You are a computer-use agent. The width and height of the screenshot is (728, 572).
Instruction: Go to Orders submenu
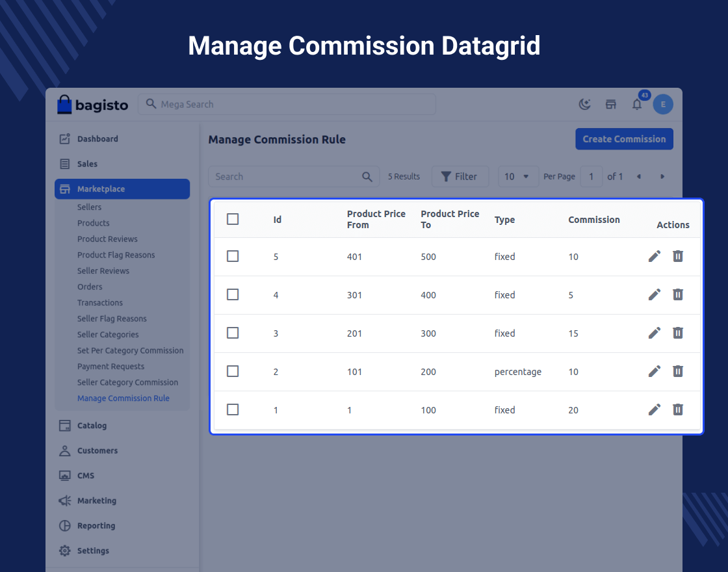pyautogui.click(x=90, y=287)
